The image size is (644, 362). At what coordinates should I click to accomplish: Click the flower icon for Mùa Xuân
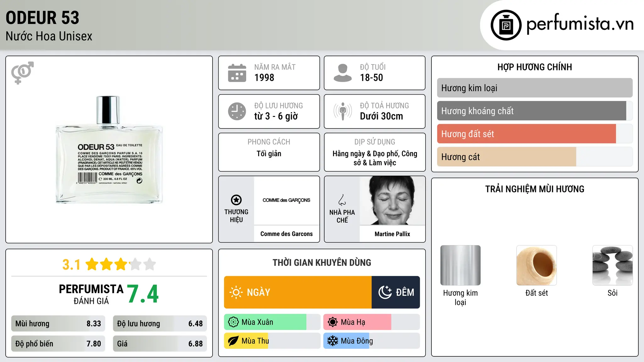(233, 322)
